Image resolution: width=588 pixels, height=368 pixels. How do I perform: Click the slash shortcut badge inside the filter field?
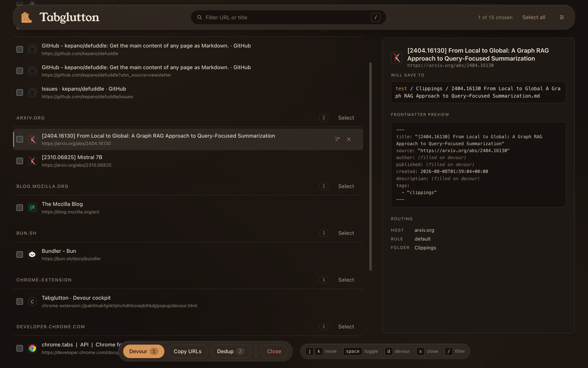376,17
